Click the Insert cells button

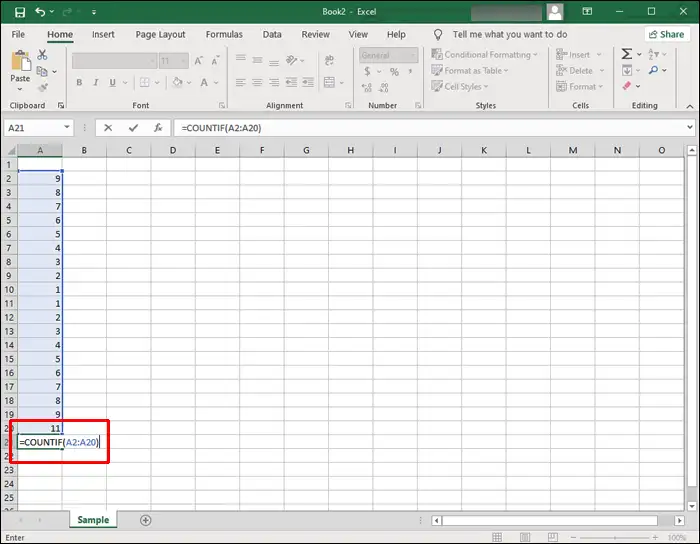pos(579,55)
